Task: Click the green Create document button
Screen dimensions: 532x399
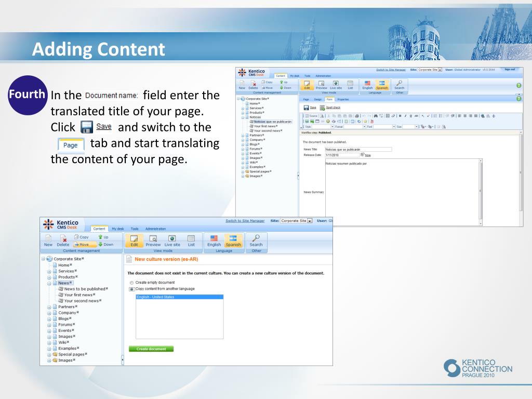Action: [151, 349]
